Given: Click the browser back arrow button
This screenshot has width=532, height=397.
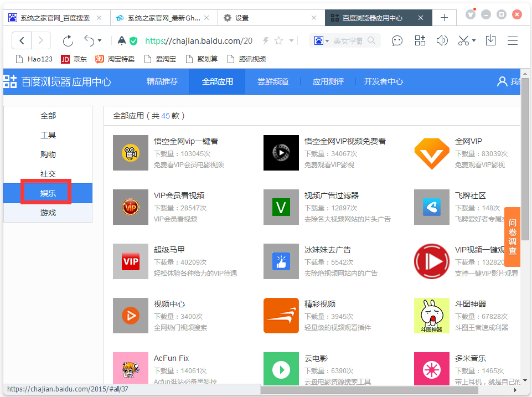Looking at the screenshot, I should 22,41.
